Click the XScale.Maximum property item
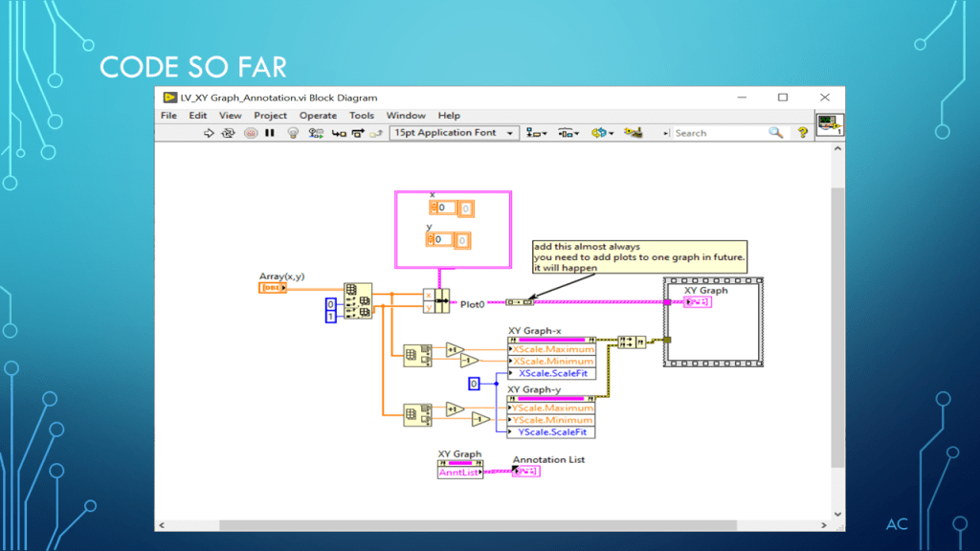 click(553, 349)
